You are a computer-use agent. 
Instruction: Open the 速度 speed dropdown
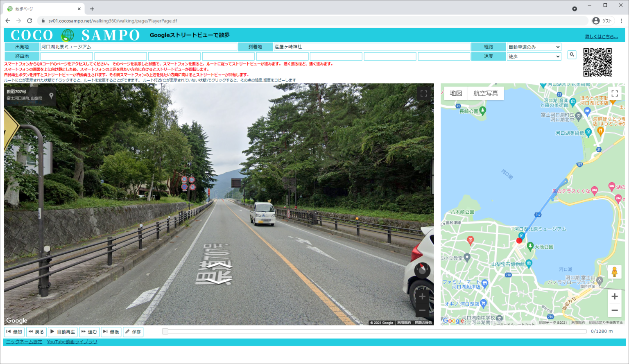[534, 57]
